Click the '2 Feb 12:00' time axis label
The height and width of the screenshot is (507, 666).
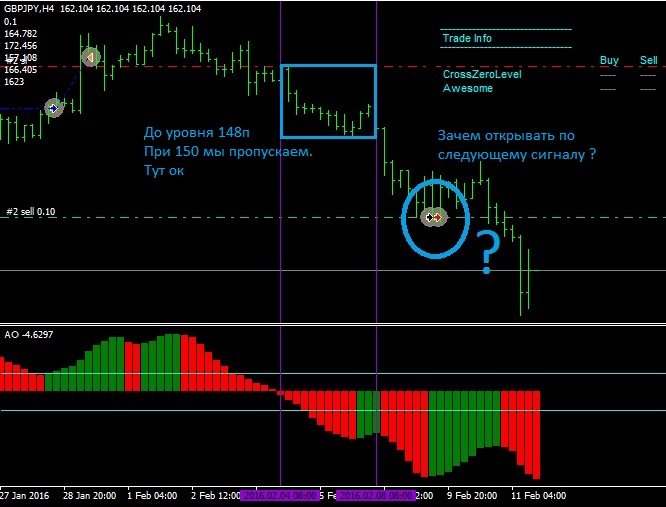pos(215,496)
